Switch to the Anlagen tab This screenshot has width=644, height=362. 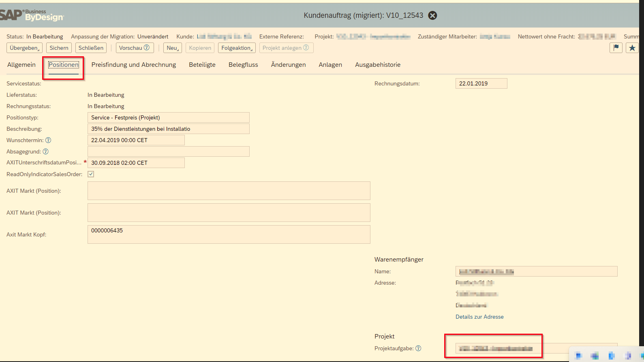coord(330,65)
